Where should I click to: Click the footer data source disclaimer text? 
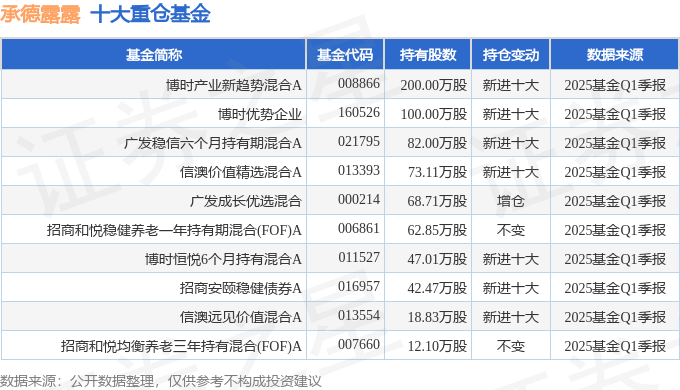click(160, 381)
